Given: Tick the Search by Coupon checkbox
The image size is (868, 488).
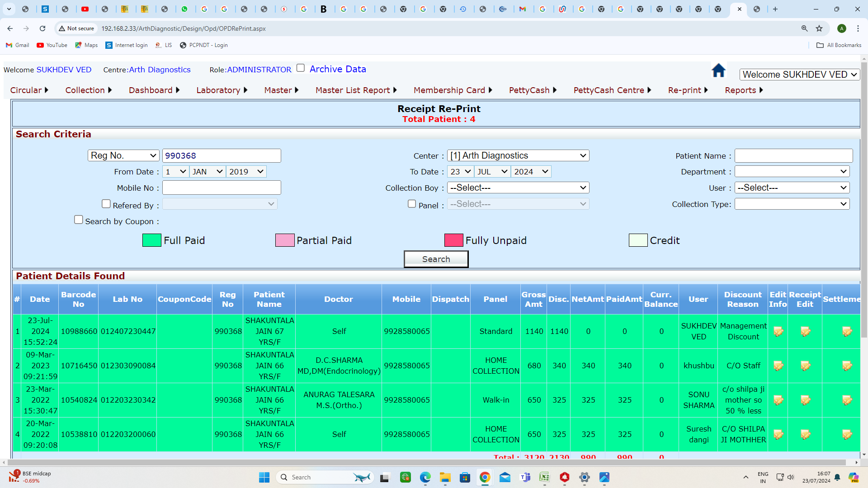Looking at the screenshot, I should click(79, 220).
